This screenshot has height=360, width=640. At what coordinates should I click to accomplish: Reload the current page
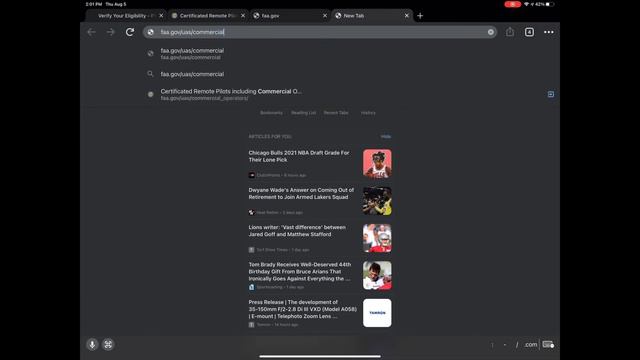coord(130,32)
